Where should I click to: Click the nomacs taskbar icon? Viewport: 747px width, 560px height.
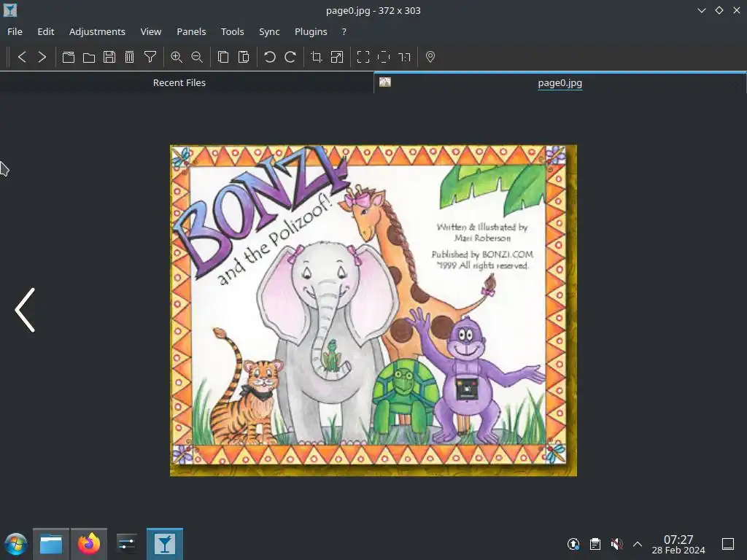coord(165,544)
